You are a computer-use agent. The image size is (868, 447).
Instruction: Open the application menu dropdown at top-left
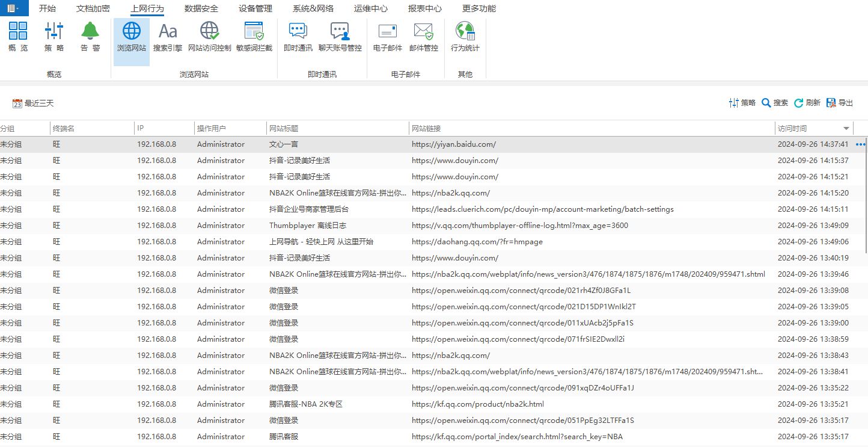coord(14,8)
